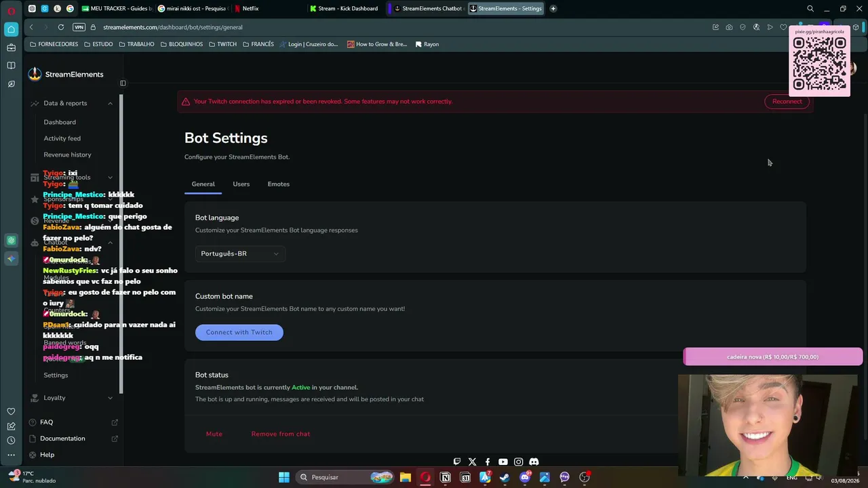Open the TWITCH bookmarks folder

pos(222,44)
